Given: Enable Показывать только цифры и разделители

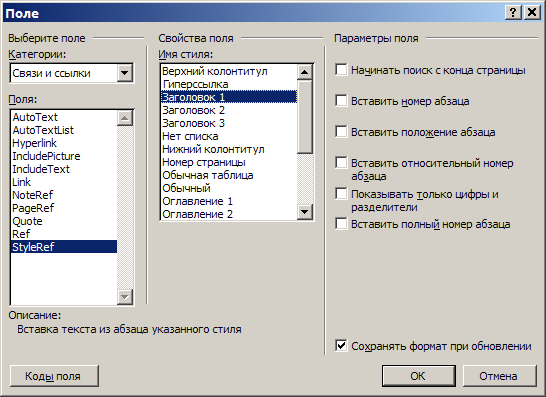Looking at the screenshot, I should pyautogui.click(x=341, y=194).
